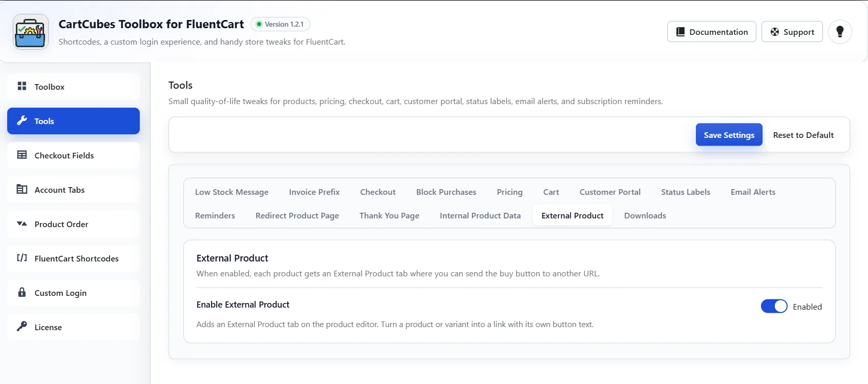The image size is (868, 384).
Task: Click the book icon on Documentation
Action: [x=681, y=32]
